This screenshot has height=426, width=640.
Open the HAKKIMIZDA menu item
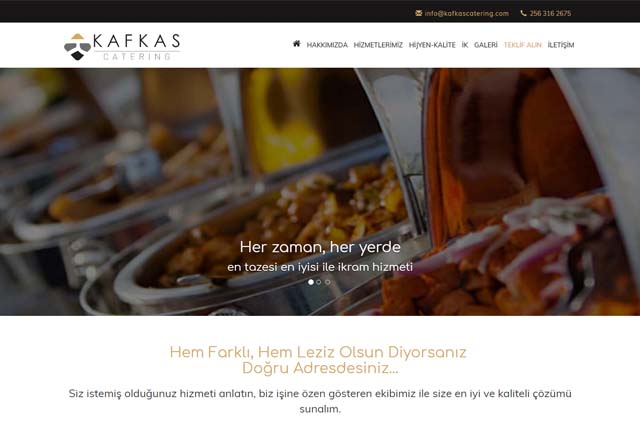(327, 45)
